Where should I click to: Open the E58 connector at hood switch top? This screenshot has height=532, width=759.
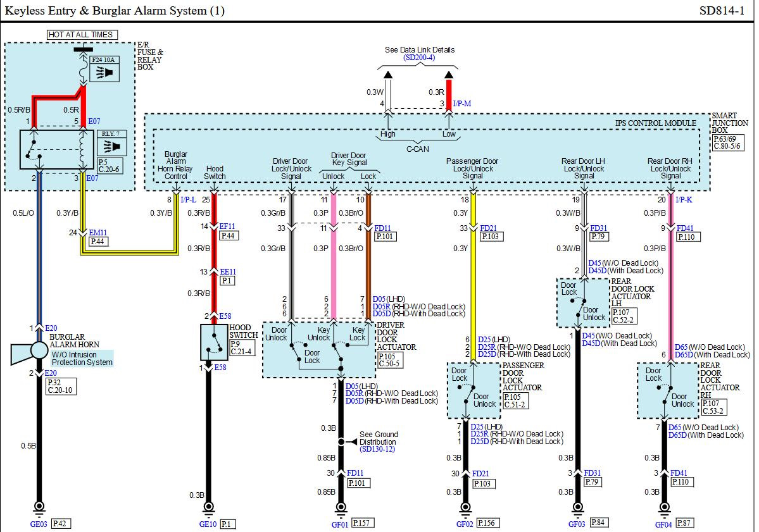226,315
